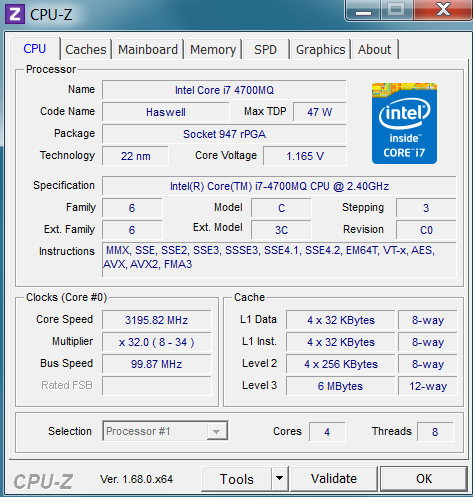Click the Validate button
This screenshot has height=497, width=473.
pyautogui.click(x=334, y=479)
